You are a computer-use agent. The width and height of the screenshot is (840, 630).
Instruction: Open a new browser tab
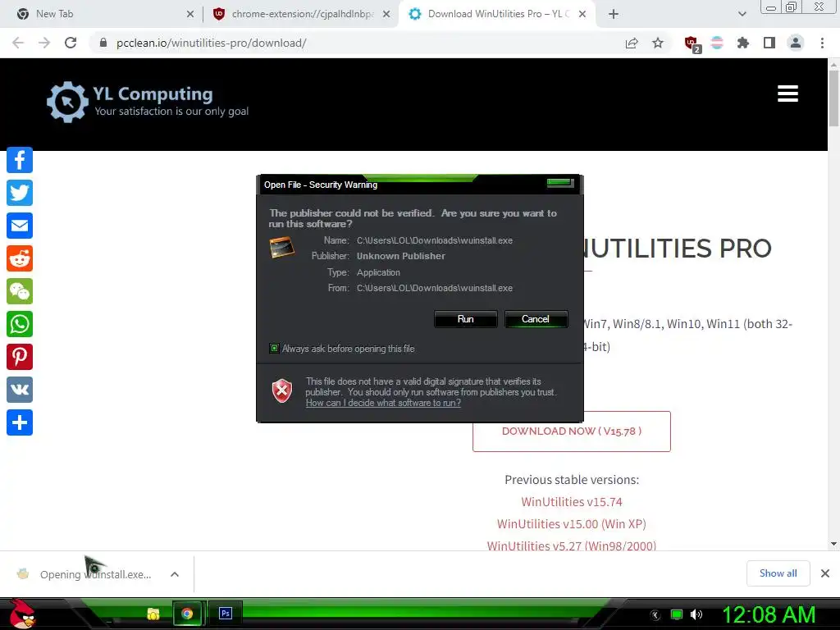tap(614, 14)
